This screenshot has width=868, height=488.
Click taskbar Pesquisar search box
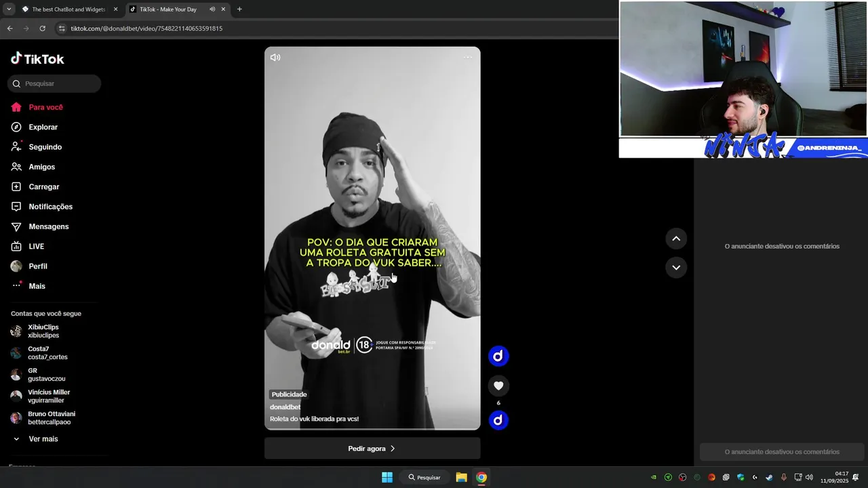point(425,477)
